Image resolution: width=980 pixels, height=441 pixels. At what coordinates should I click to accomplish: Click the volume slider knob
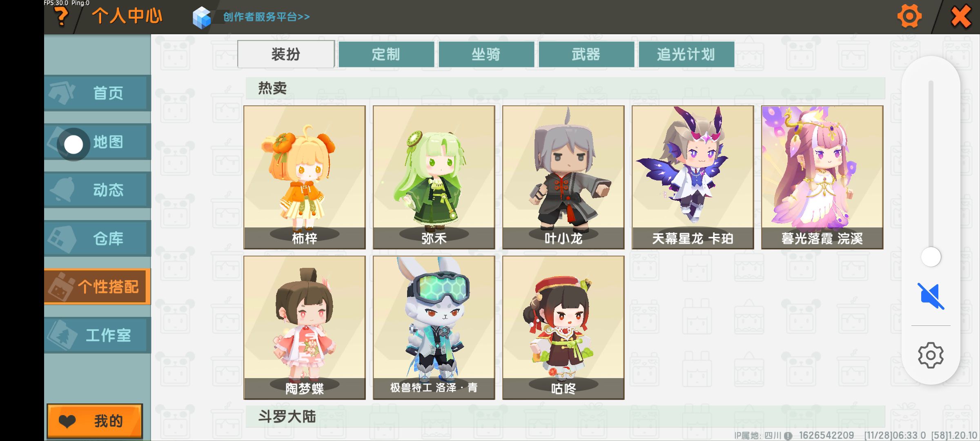click(x=931, y=257)
